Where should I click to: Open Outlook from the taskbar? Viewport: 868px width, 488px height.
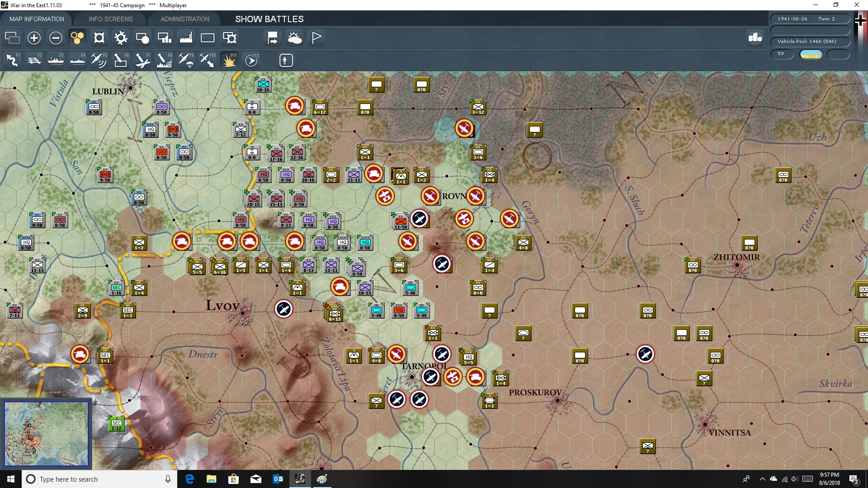(x=278, y=479)
